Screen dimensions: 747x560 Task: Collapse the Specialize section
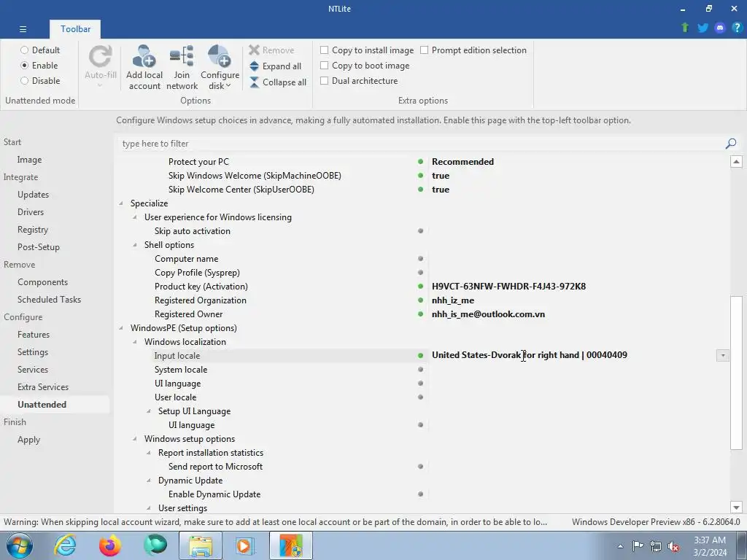click(x=121, y=203)
